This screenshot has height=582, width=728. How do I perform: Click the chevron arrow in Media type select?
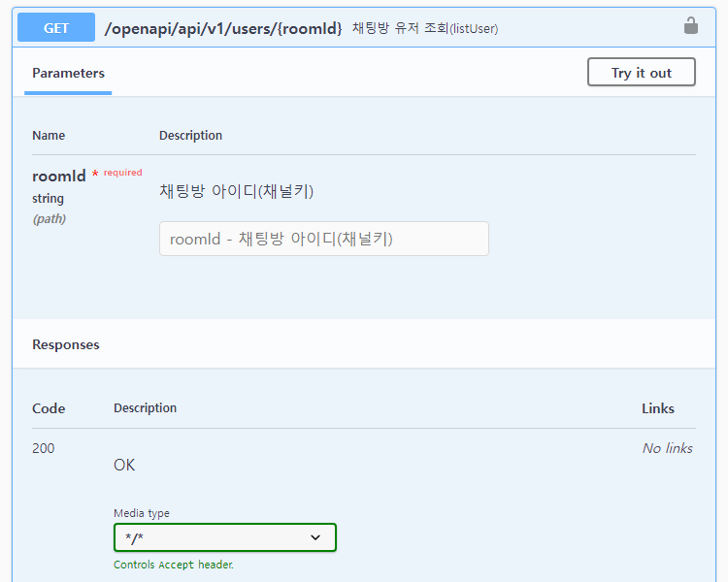tap(315, 537)
